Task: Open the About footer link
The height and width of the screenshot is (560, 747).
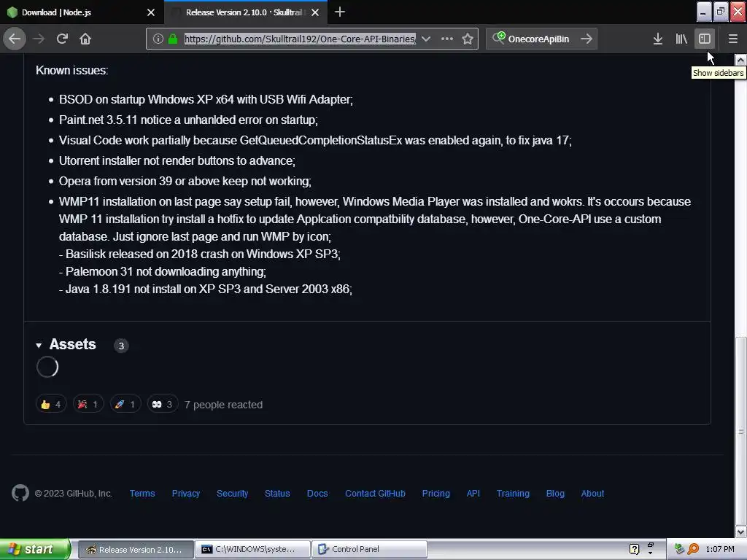Action: coord(592,494)
